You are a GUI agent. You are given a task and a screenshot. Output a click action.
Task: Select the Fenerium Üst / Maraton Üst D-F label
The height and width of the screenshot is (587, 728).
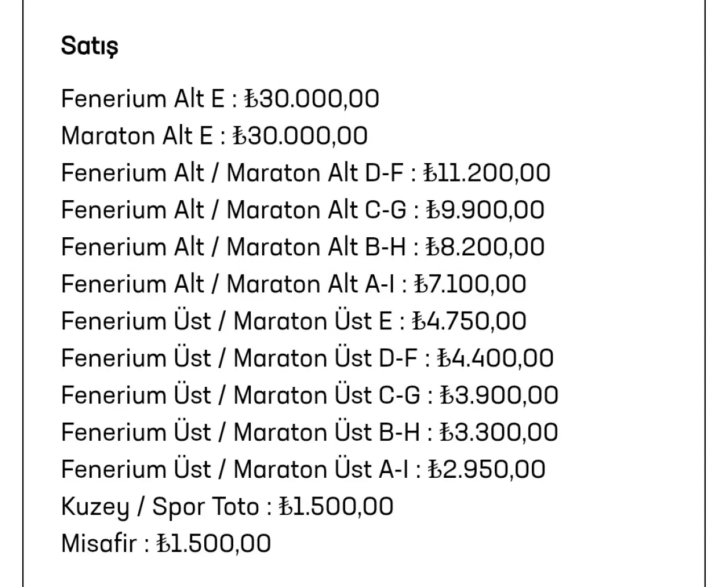coord(239,358)
